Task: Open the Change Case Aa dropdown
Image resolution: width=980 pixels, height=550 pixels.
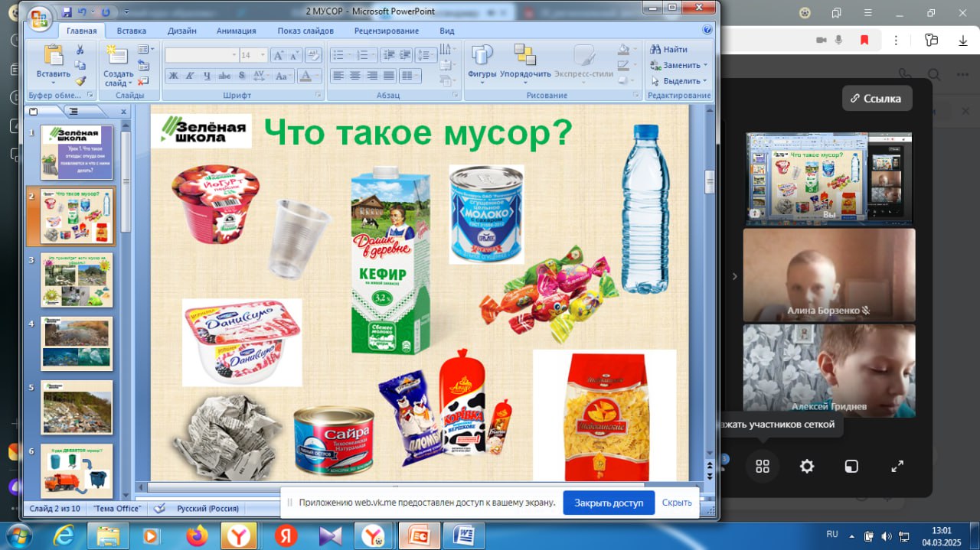Action: 283,76
